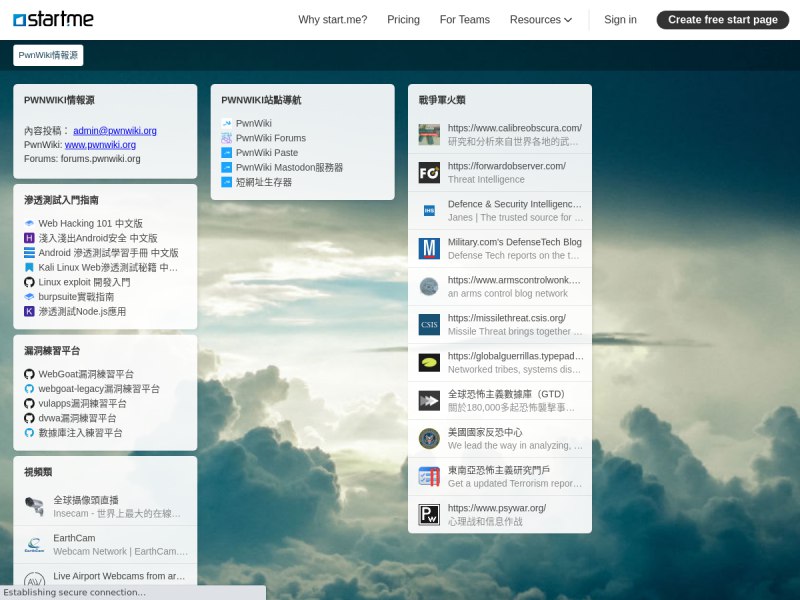This screenshot has height=600, width=800.
Task: Open 全球恐怖主義數據庫 (GTD) link
Action: 507,394
